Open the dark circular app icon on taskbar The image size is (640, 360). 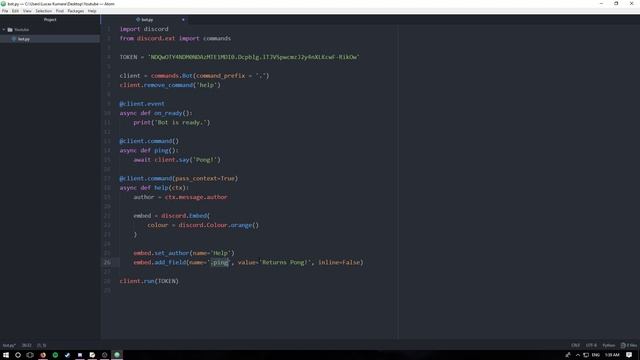click(104, 355)
